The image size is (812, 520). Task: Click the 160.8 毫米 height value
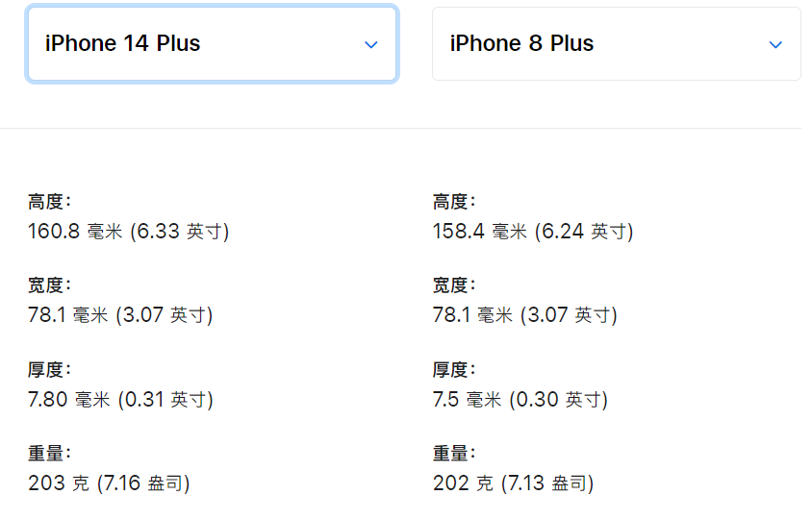(x=128, y=232)
